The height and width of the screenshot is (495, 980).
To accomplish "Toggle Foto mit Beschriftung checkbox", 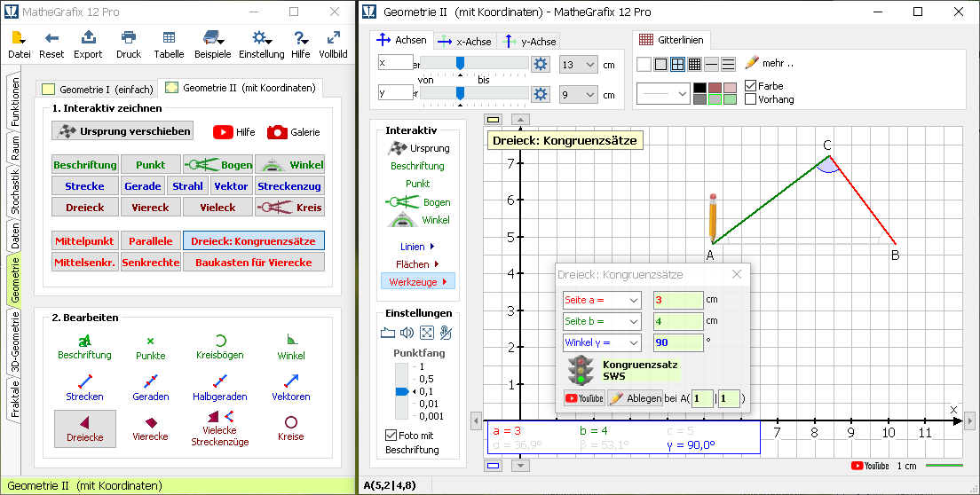I will [391, 436].
